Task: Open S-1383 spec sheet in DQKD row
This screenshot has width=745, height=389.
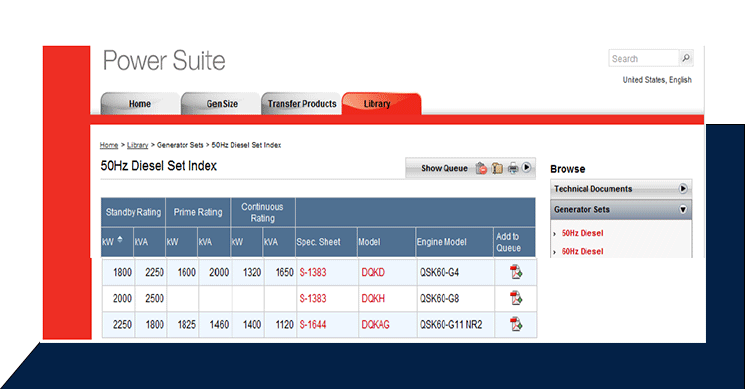Action: coord(313,272)
